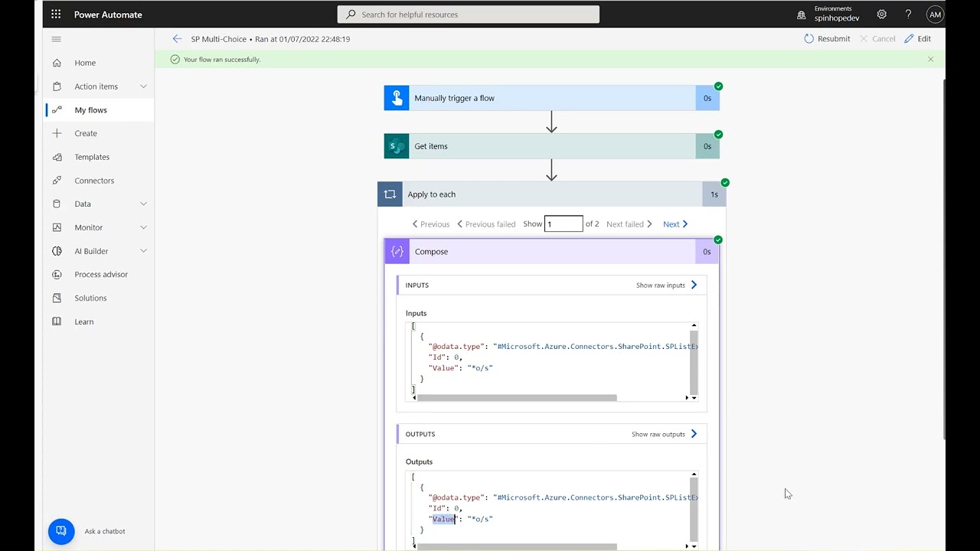Viewport: 980px width, 551px height.
Task: Click the Resubmit button
Action: coord(827,39)
